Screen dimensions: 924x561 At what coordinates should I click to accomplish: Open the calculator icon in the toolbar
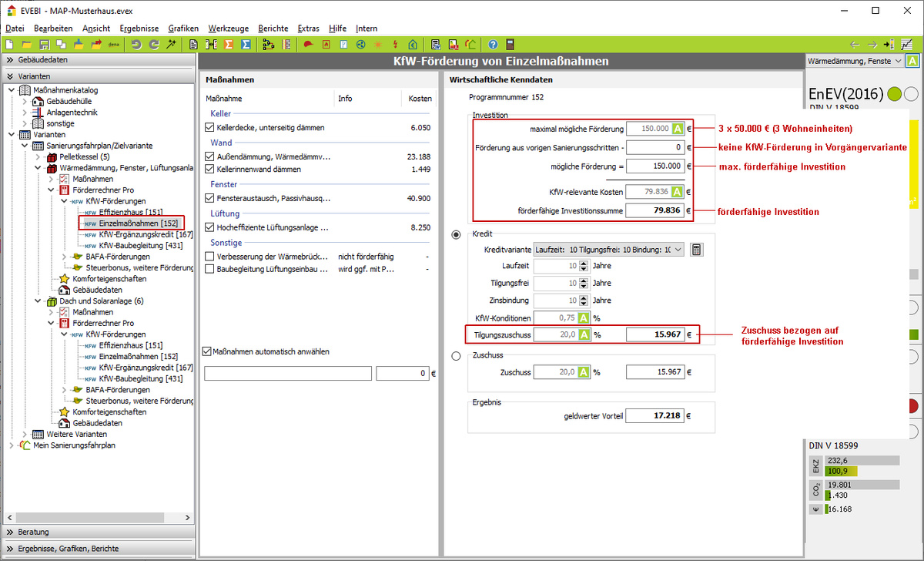[510, 44]
